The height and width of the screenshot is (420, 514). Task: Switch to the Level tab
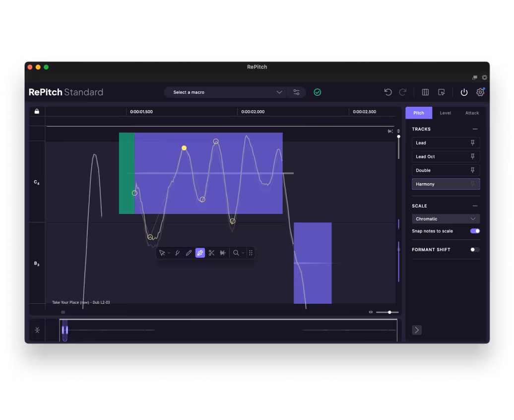(445, 113)
